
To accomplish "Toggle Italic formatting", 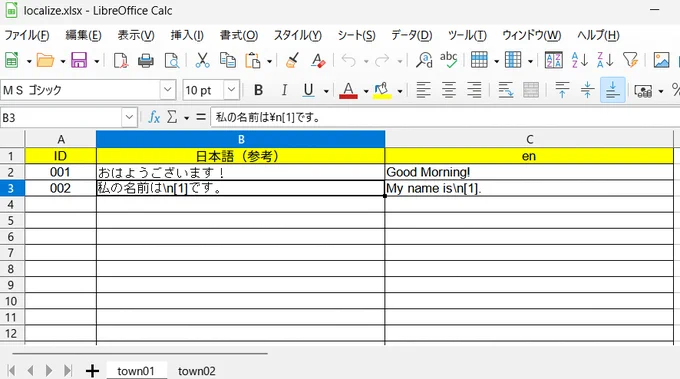I will coord(284,90).
